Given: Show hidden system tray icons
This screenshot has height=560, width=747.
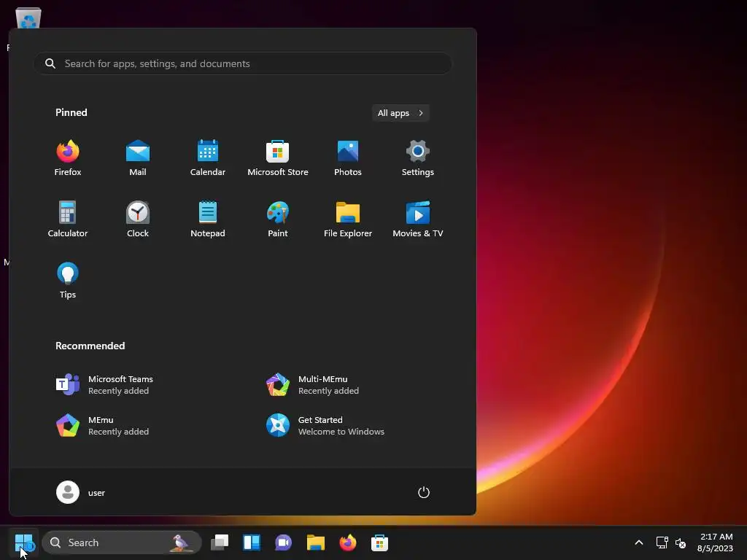Looking at the screenshot, I should [x=639, y=542].
